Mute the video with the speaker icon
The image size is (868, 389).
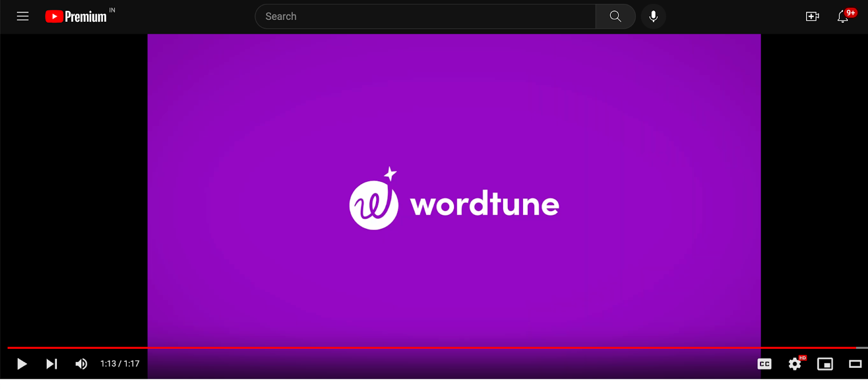tap(81, 364)
